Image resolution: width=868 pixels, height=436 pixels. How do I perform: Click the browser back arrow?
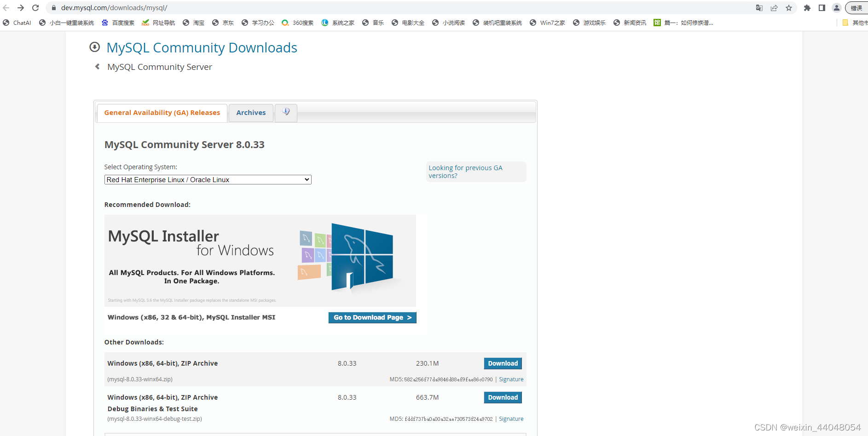(x=6, y=8)
